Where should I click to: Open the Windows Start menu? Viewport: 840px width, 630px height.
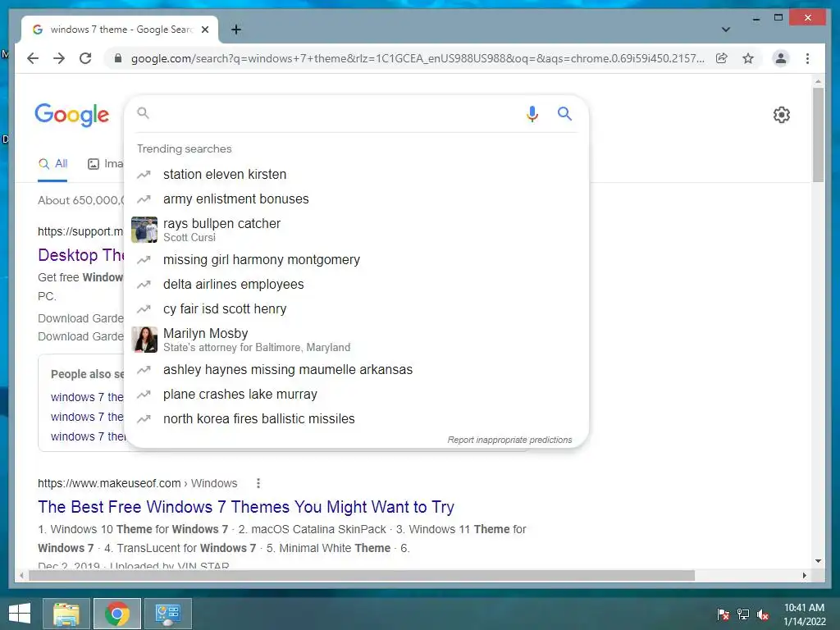[20, 614]
